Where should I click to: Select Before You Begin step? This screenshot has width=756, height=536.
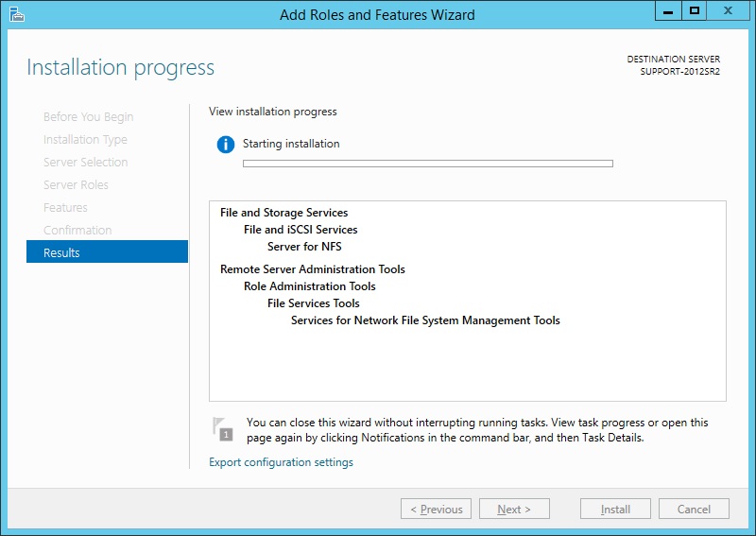[x=88, y=117]
